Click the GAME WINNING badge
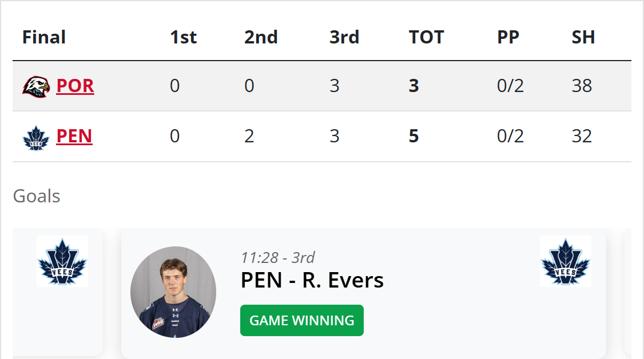644x359 pixels. 302,320
